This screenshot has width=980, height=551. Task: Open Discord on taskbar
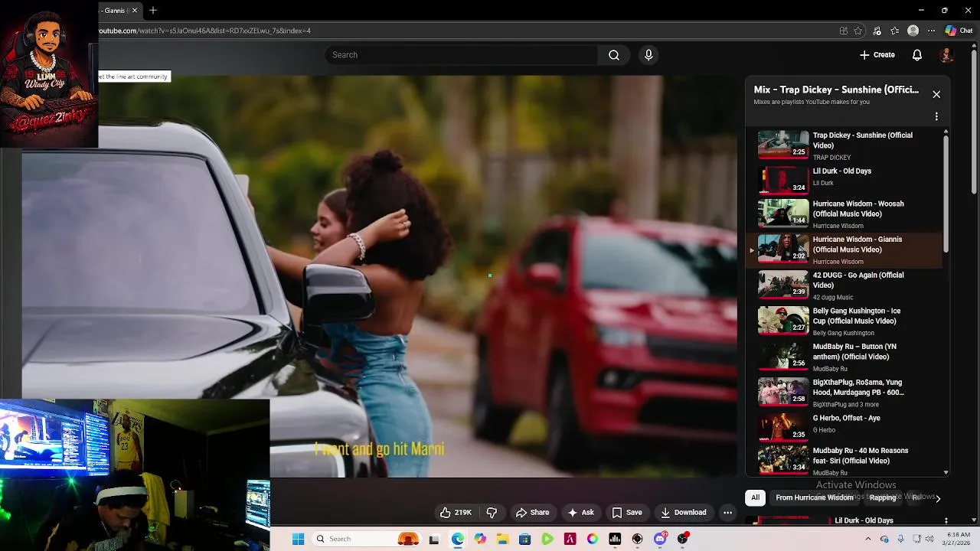[x=660, y=539]
